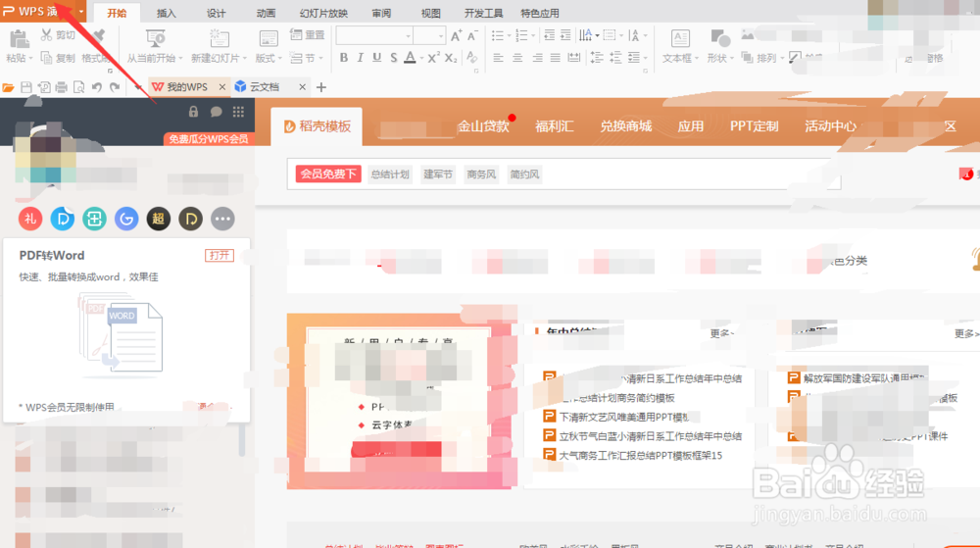Decrease font size with the A- icon
Image resolution: width=980 pixels, height=548 pixels.
tap(472, 35)
